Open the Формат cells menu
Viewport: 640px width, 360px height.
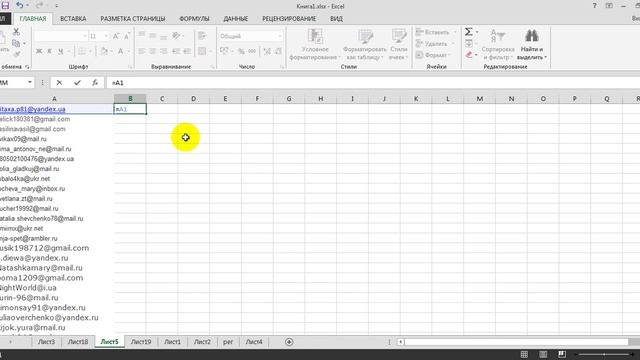coord(433,55)
